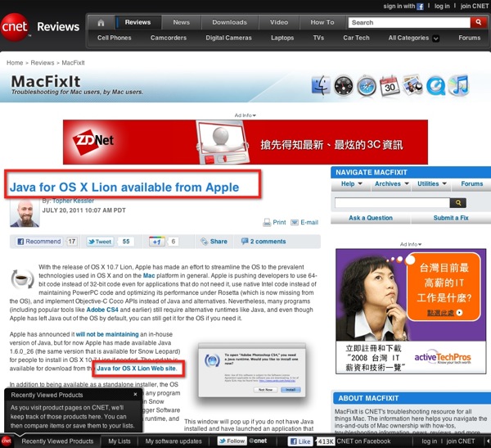This screenshot has height=448, width=491.
Task: Select the iPhoto icon in banner
Action: coord(412,85)
